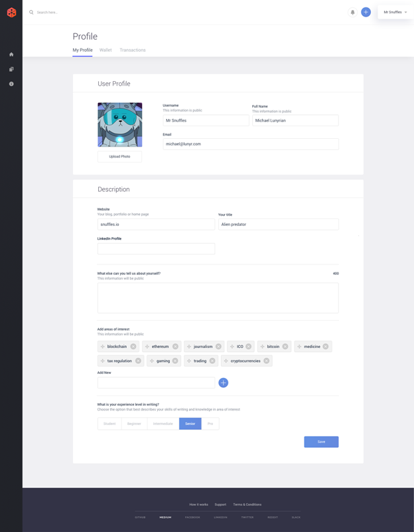Click the search magnifier icon
Image resolution: width=414 pixels, height=532 pixels.
point(31,12)
